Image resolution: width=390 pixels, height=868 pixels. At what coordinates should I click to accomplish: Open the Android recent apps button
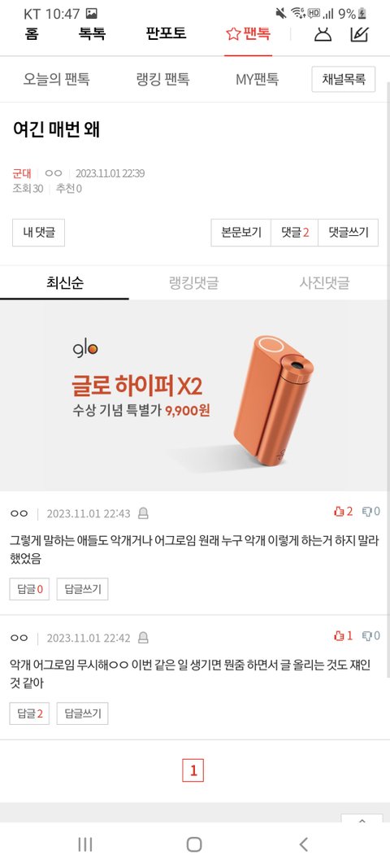tap(85, 844)
